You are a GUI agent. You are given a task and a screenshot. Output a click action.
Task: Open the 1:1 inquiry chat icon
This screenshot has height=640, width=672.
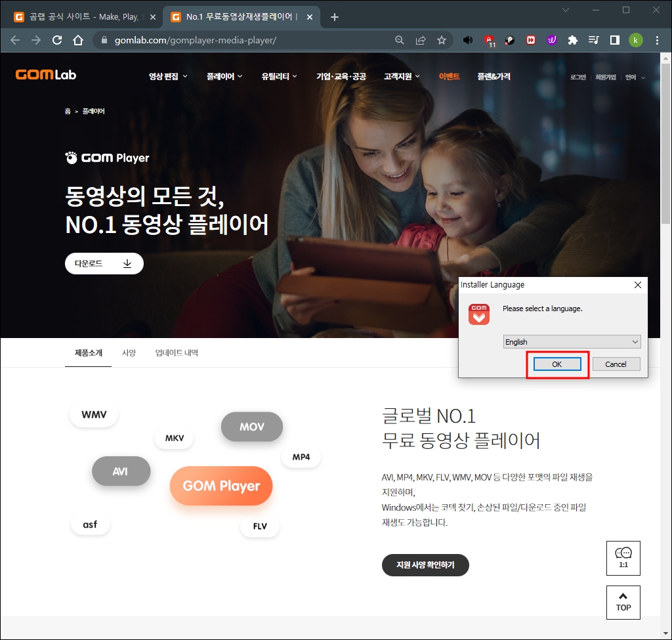point(623,558)
